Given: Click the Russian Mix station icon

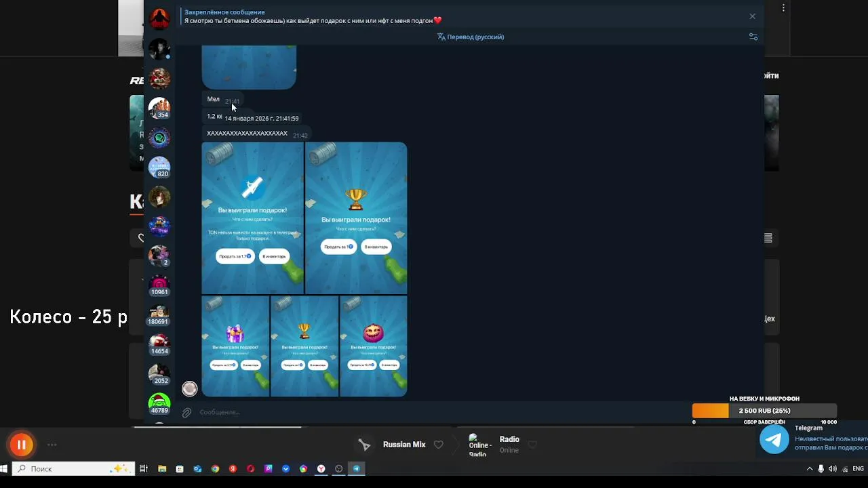Looking at the screenshot, I should 364,445.
